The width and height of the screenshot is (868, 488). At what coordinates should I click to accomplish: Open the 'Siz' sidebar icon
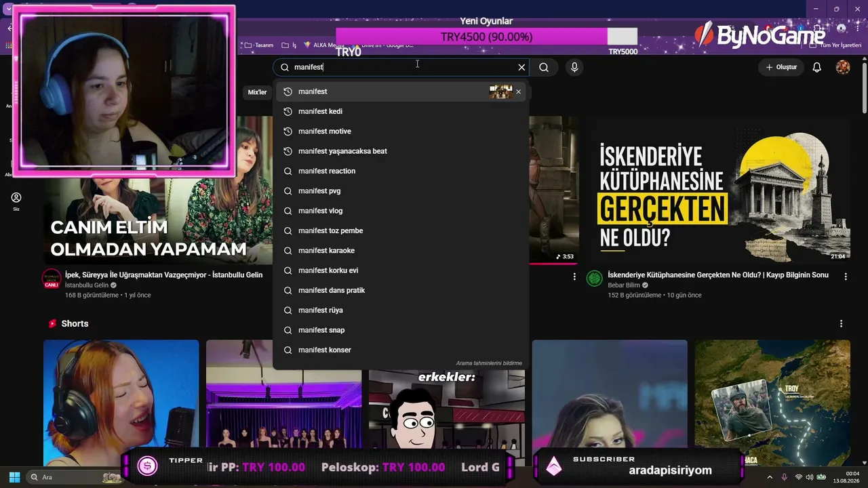[x=16, y=201]
